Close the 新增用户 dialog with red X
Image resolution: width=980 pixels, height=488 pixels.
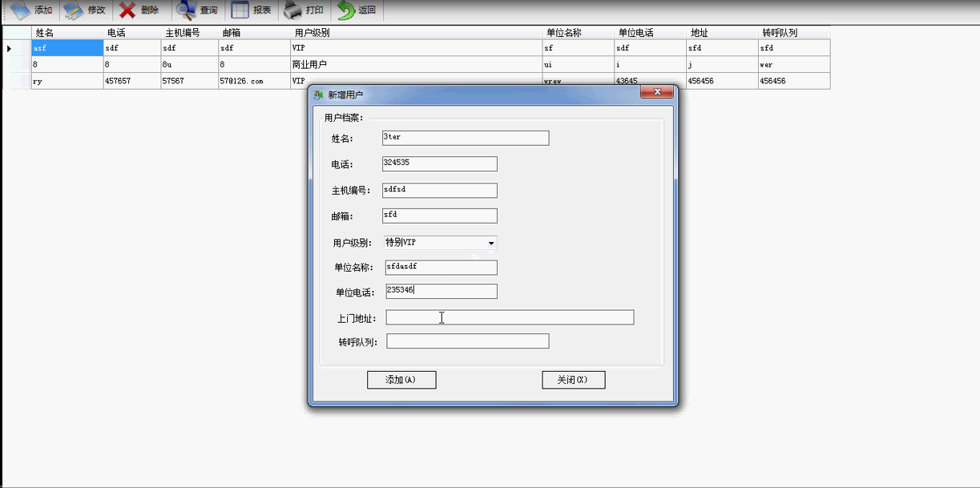pyautogui.click(x=656, y=92)
